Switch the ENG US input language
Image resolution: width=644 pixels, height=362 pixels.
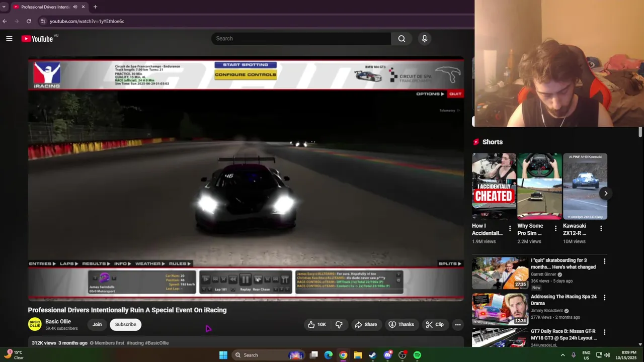point(587,355)
